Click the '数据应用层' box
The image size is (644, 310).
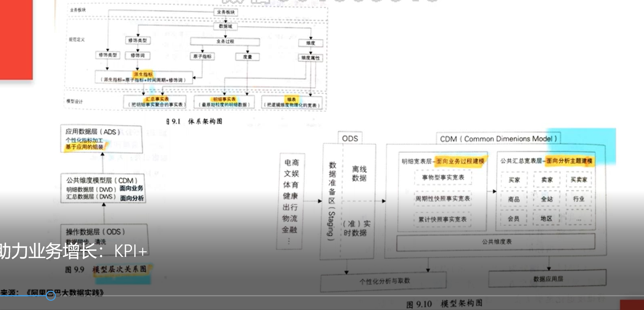click(547, 279)
